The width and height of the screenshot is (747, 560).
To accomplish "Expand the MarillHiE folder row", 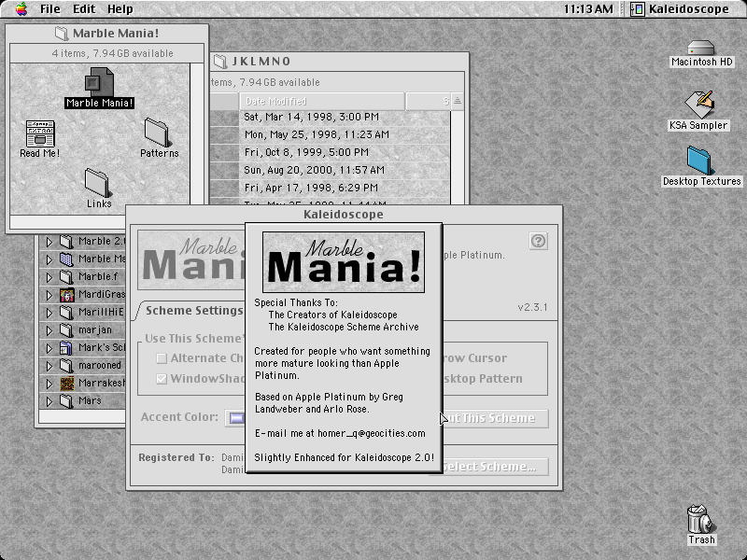I will (49, 313).
